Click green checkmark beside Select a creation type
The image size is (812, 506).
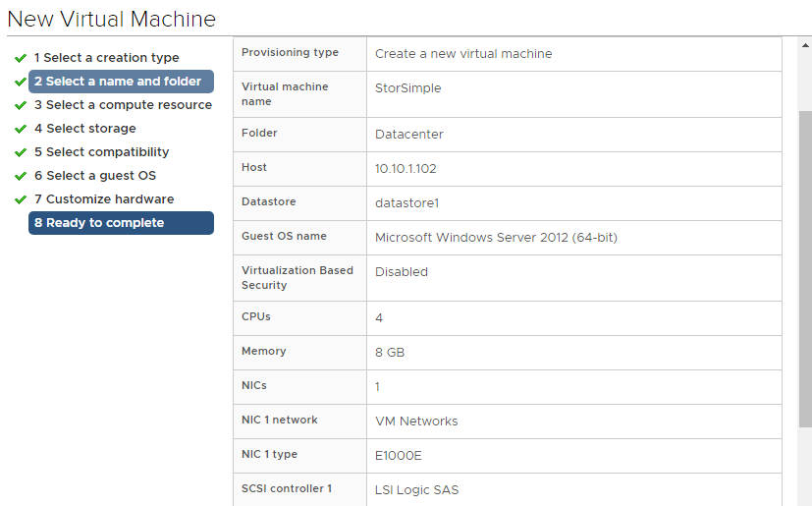[x=21, y=58]
